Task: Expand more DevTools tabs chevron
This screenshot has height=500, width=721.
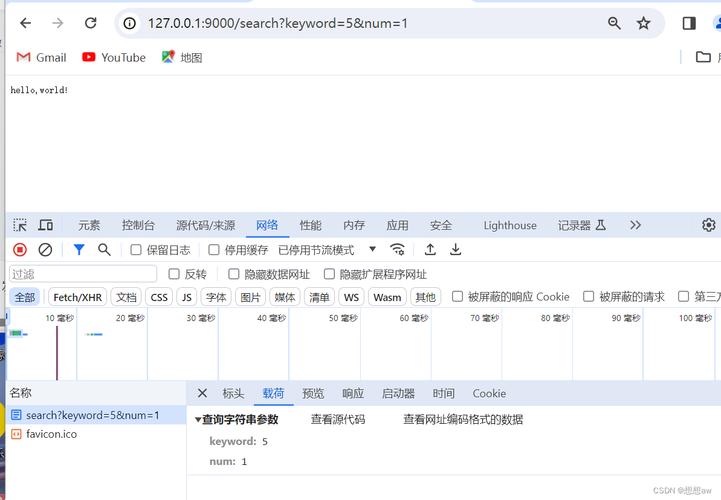Action: [635, 225]
